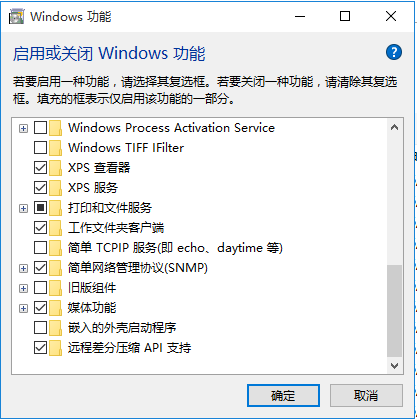Select the 媒体功能 list item label

tap(92, 308)
